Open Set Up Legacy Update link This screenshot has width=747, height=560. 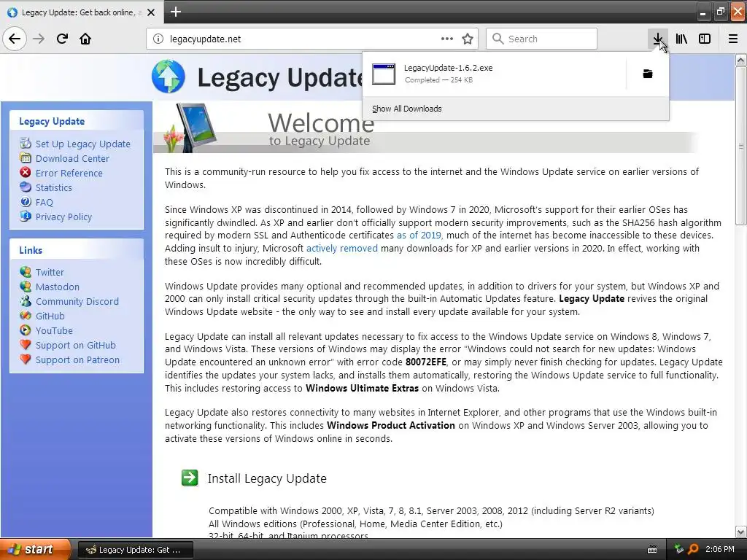click(83, 144)
